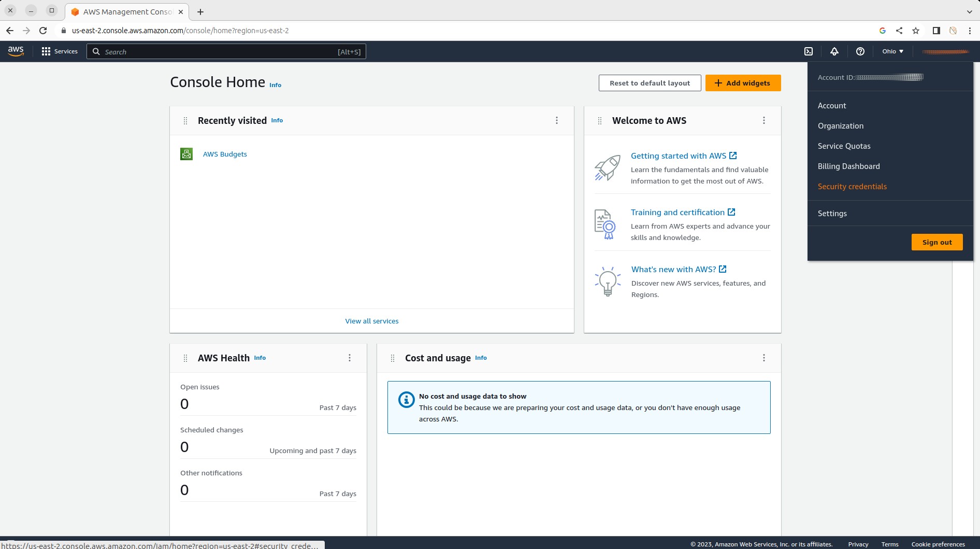Click the info icon in the no cost data alert
The height and width of the screenshot is (549, 980).
coord(407,400)
